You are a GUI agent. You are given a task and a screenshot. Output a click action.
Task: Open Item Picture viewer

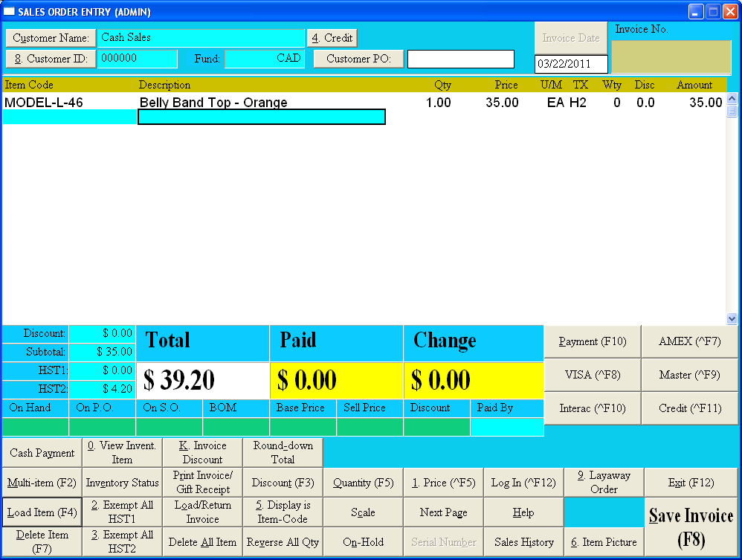[604, 542]
